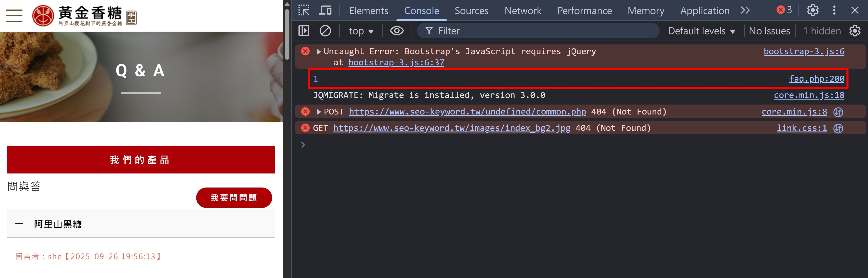Activate the inspect element picker icon
This screenshot has width=868, height=278.
coord(304,10)
